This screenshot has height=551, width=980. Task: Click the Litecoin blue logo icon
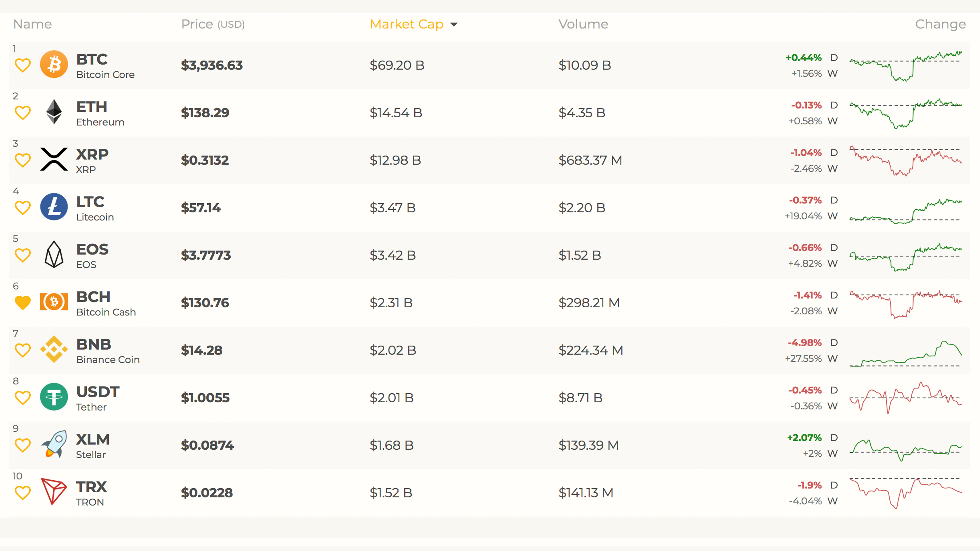54,207
